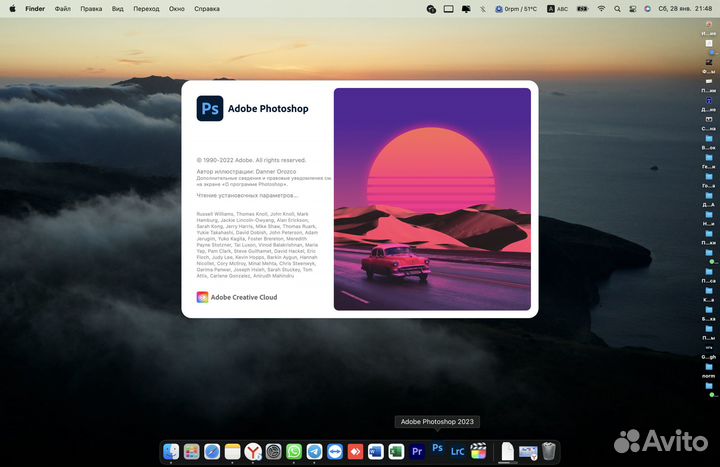The image size is (720, 467).
Task: Open the document stack in Dock
Action: [x=507, y=452]
